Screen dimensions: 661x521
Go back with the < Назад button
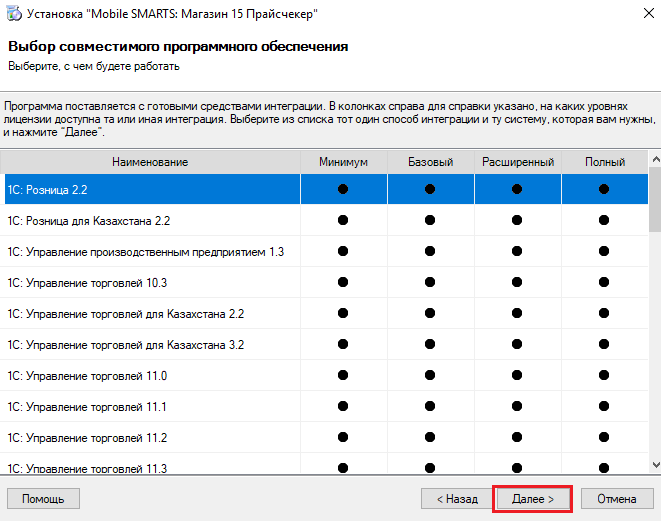(457, 499)
